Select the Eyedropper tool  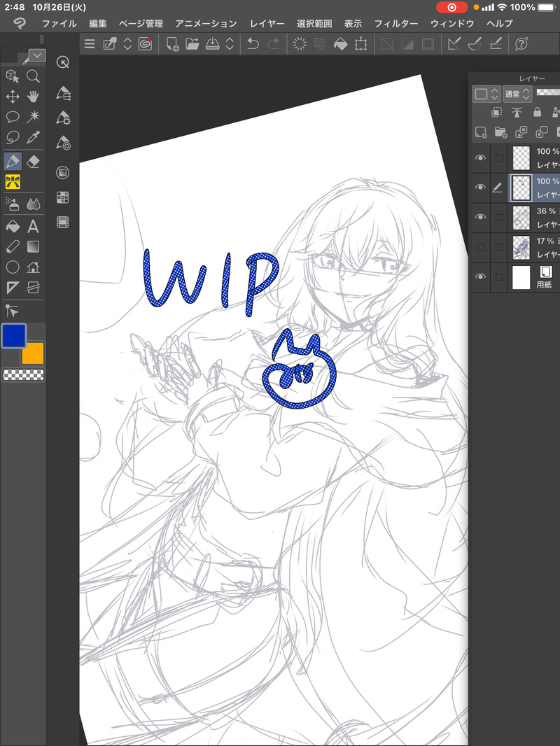point(33,137)
